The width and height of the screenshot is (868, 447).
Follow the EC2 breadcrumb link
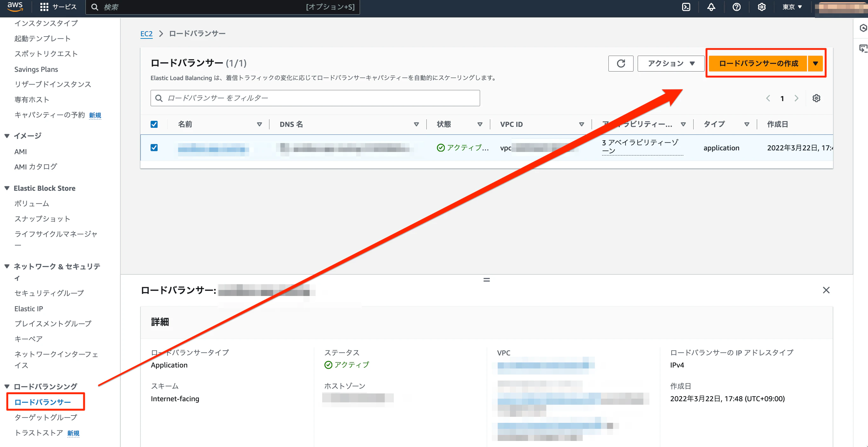click(146, 33)
